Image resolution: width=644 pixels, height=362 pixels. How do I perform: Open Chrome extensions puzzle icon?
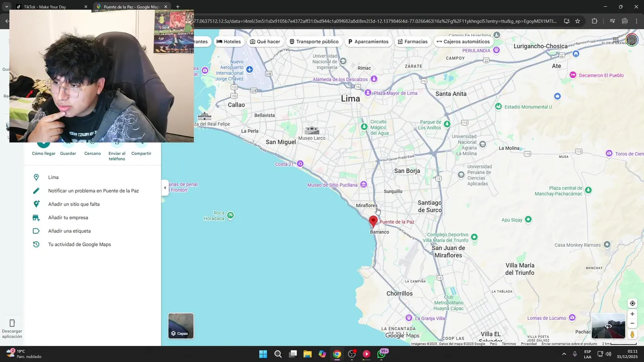(595, 21)
